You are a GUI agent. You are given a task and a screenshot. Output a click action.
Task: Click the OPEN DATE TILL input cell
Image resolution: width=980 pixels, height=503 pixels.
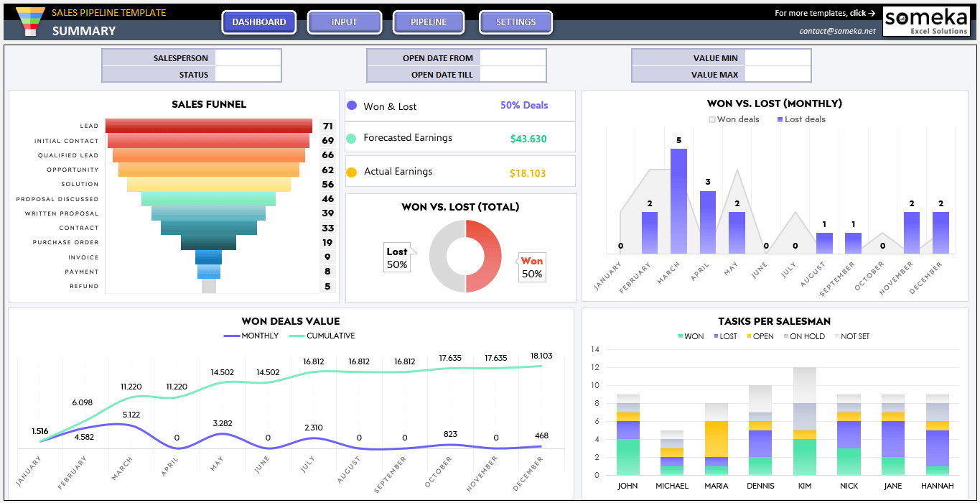[x=513, y=74]
